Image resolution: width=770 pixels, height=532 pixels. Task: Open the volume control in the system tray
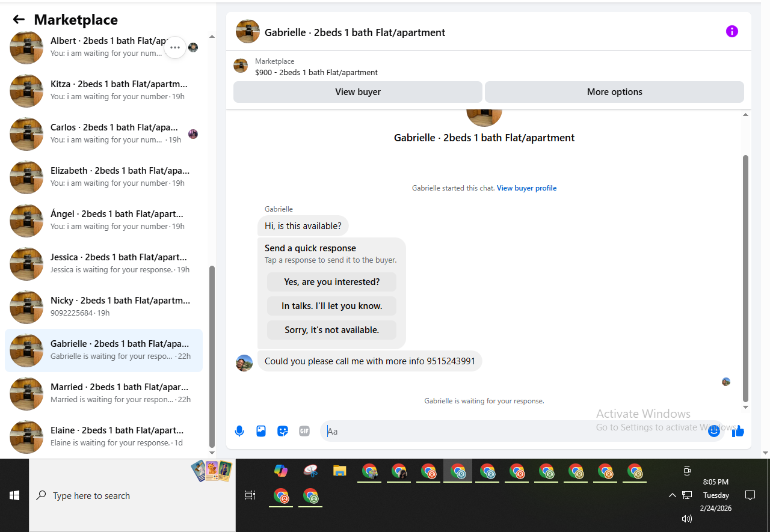pyautogui.click(x=687, y=518)
